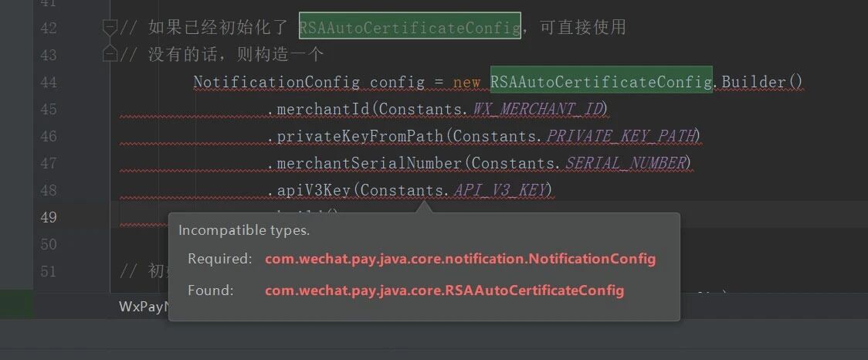The image size is (868, 360).
Task: Click the comment text on line 43
Action: (x=222, y=55)
